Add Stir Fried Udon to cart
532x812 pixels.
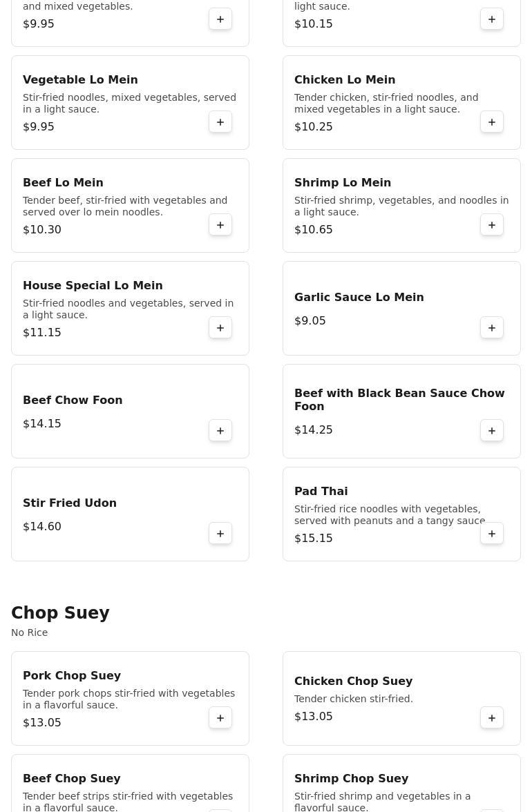point(220,534)
